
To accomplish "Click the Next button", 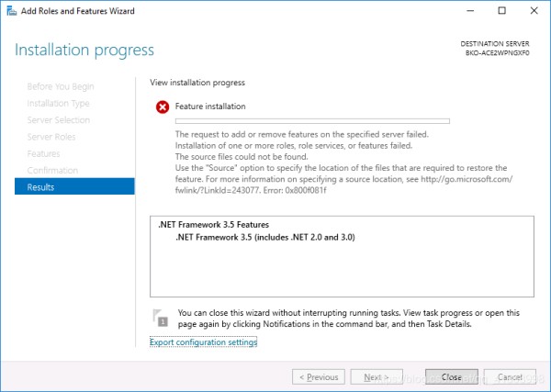I will 377,377.
